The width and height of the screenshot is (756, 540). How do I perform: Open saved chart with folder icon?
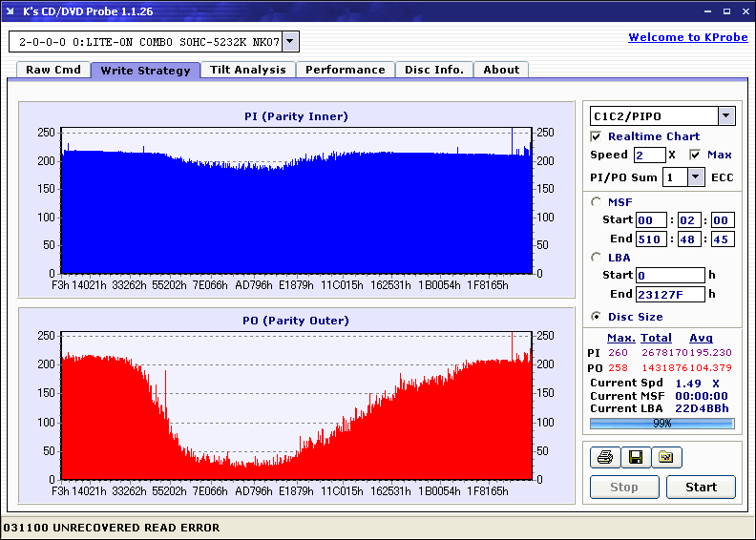pos(666,458)
